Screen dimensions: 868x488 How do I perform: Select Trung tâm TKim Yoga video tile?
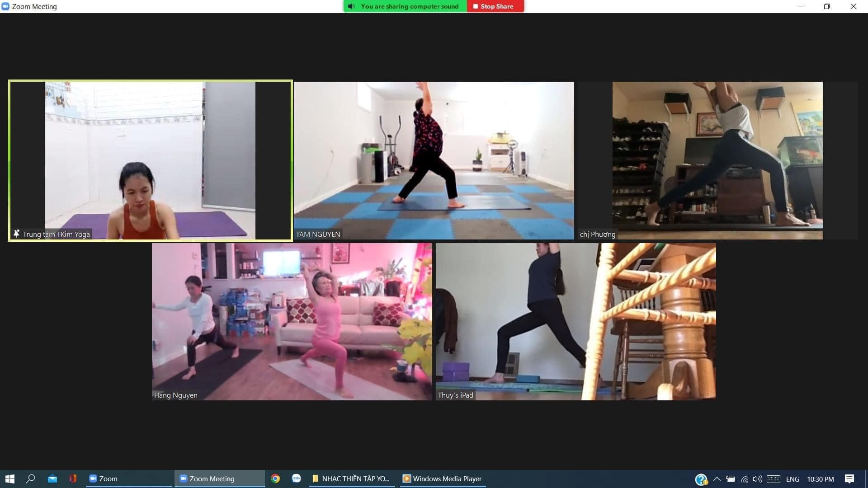(150, 160)
